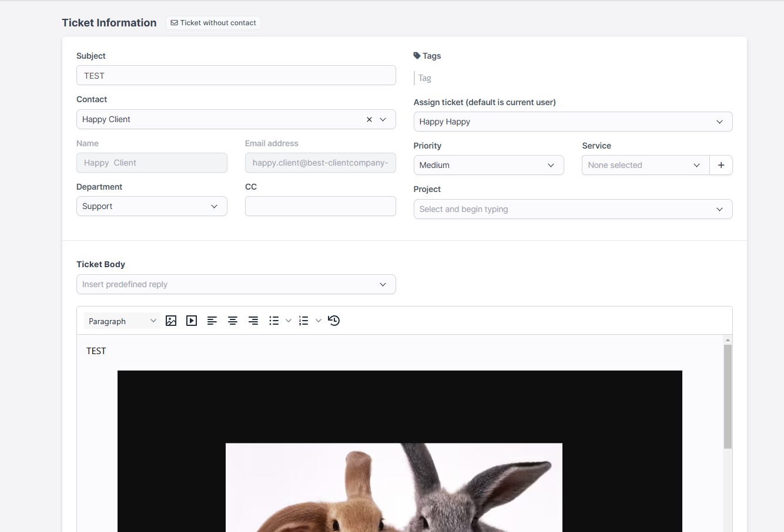Image resolution: width=784 pixels, height=532 pixels.
Task: Open the Priority dropdown showing Medium
Action: (x=489, y=165)
